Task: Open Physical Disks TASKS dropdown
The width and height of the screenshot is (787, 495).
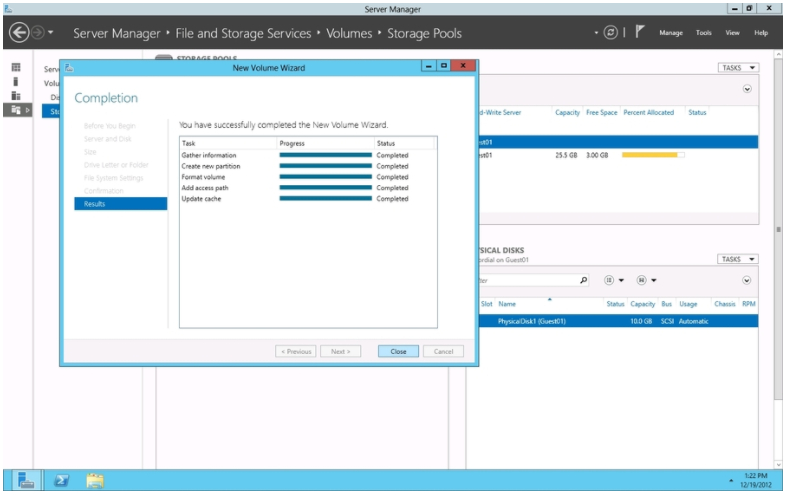Action: click(x=737, y=259)
